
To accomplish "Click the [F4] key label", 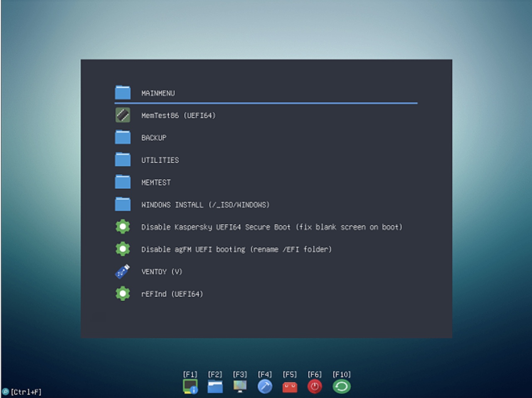I will 265,374.
